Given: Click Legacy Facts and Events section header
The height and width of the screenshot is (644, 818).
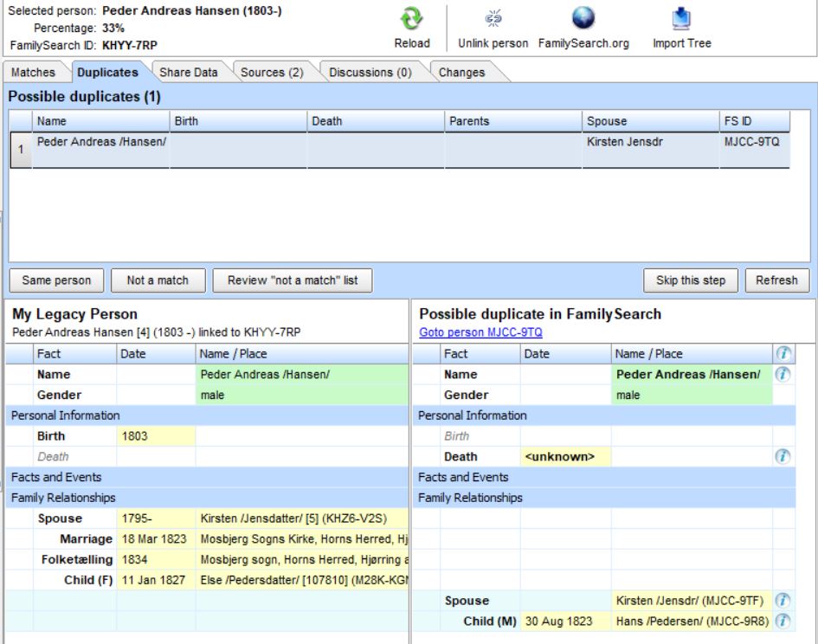Looking at the screenshot, I should click(207, 477).
